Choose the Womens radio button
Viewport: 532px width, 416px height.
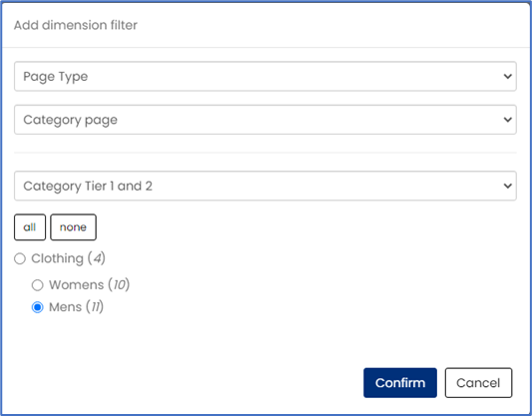(x=37, y=285)
